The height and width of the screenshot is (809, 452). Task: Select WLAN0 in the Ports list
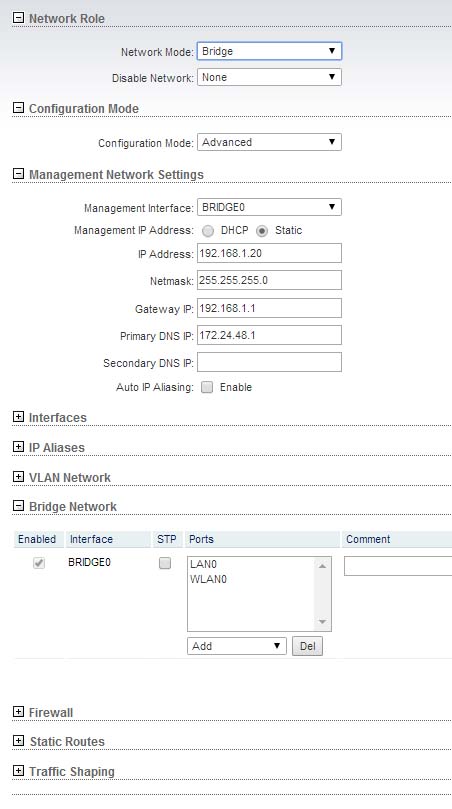208,579
